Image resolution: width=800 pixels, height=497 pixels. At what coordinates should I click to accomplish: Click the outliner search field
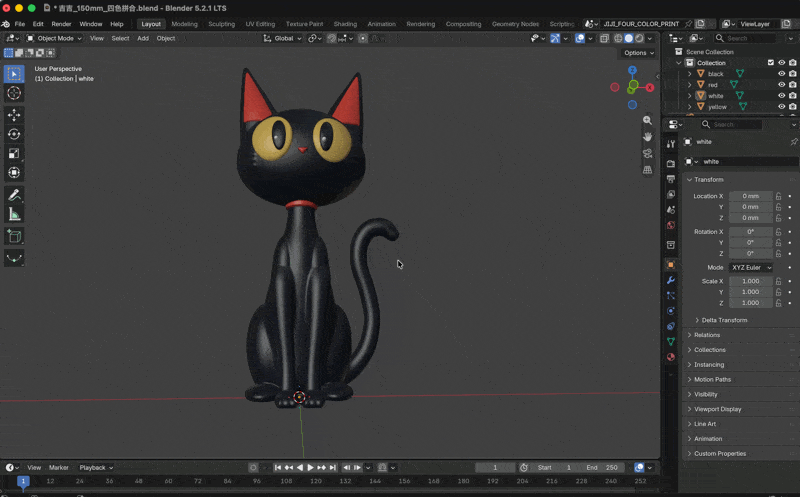point(746,38)
